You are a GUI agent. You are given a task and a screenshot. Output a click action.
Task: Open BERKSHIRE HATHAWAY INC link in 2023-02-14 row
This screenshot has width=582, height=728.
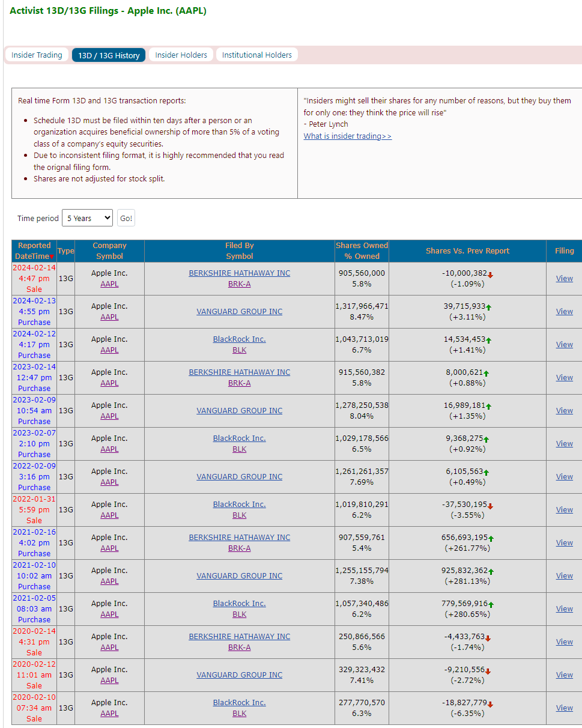tap(240, 372)
